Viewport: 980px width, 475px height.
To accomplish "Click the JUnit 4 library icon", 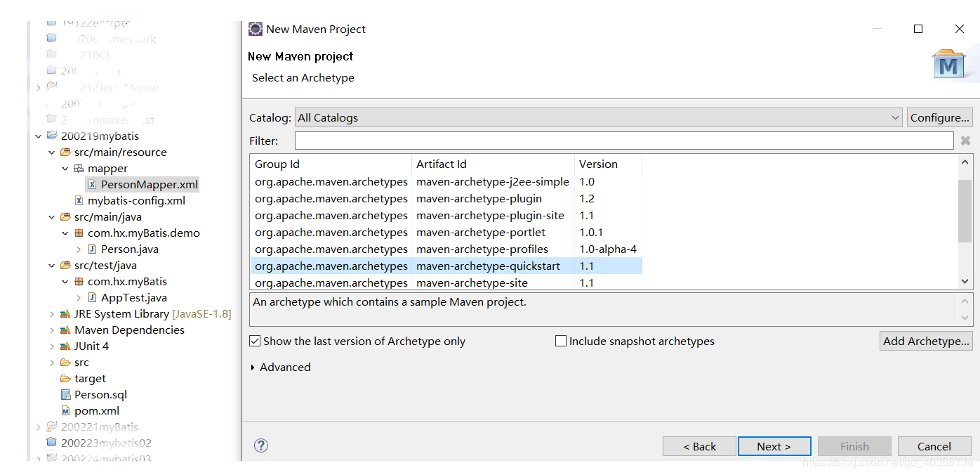I will pos(65,346).
